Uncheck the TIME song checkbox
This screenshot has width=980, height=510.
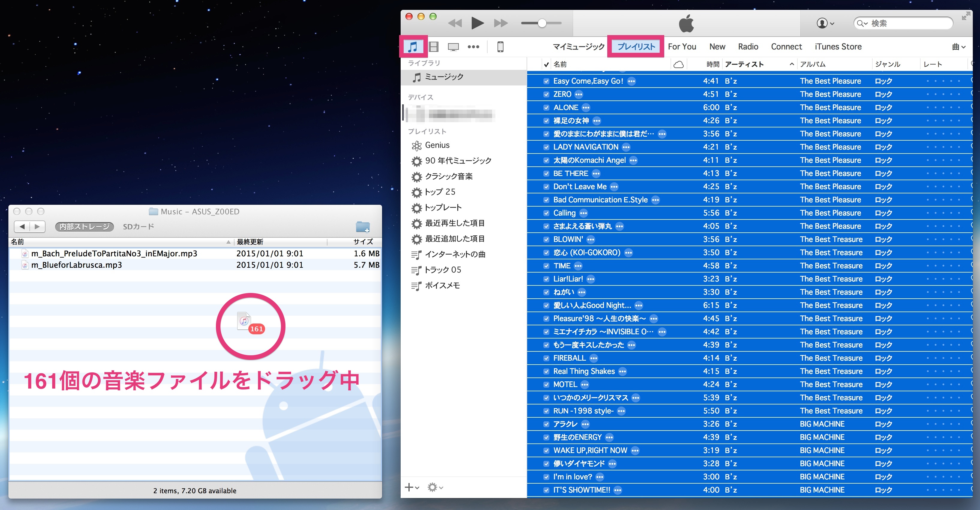[x=546, y=266]
